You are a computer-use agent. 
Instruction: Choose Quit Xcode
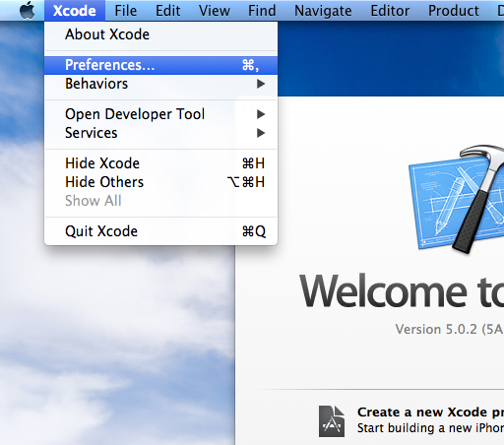coord(160,231)
